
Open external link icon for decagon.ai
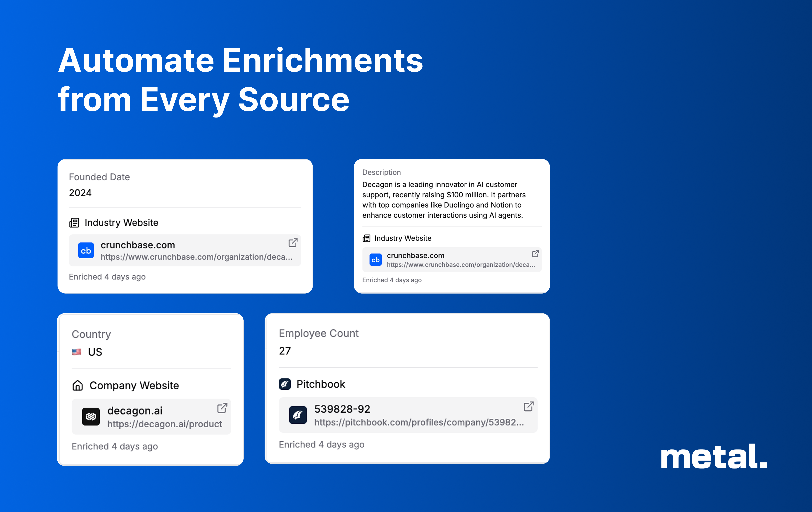pos(222,408)
